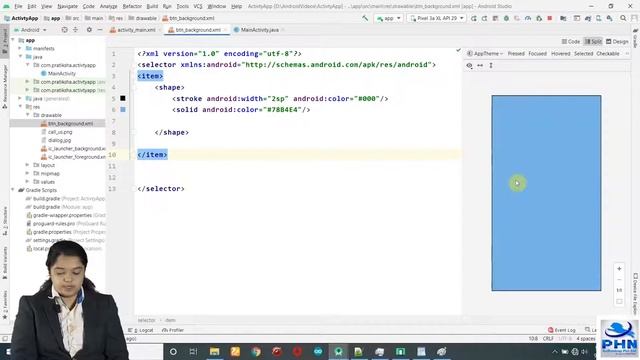
Task: Hide the project panel with minus icon
Action: click(x=100, y=30)
